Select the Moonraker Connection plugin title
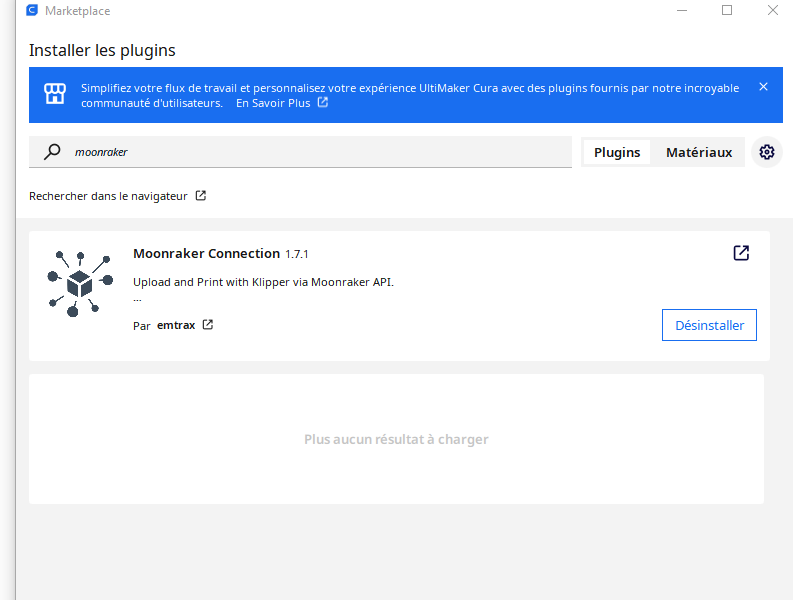Viewport: 793px width, 600px height. coord(206,254)
